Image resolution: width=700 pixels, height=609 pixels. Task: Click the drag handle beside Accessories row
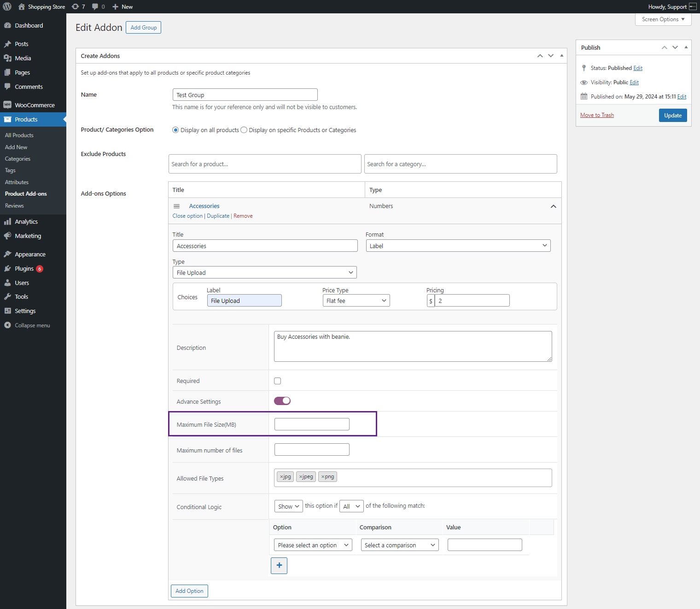176,206
